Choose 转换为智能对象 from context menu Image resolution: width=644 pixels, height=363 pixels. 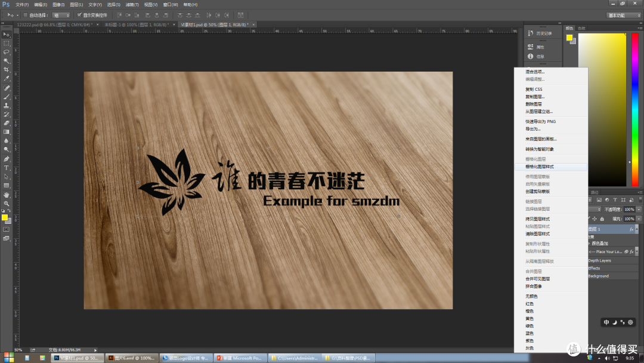(x=551, y=149)
